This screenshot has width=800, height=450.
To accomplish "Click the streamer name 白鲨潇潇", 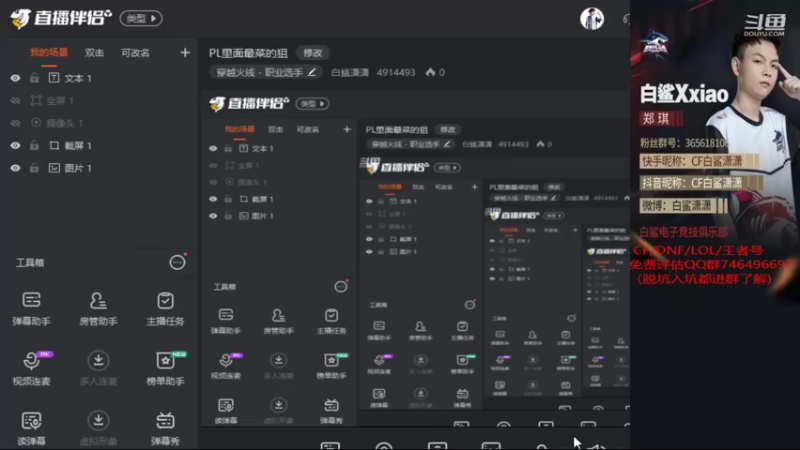I will click(350, 72).
